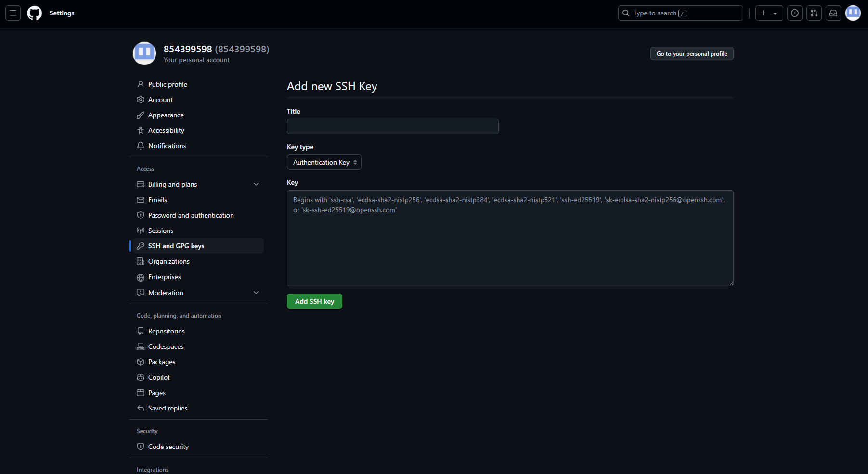
Task: Click the green Add SSH key button
Action: click(314, 301)
